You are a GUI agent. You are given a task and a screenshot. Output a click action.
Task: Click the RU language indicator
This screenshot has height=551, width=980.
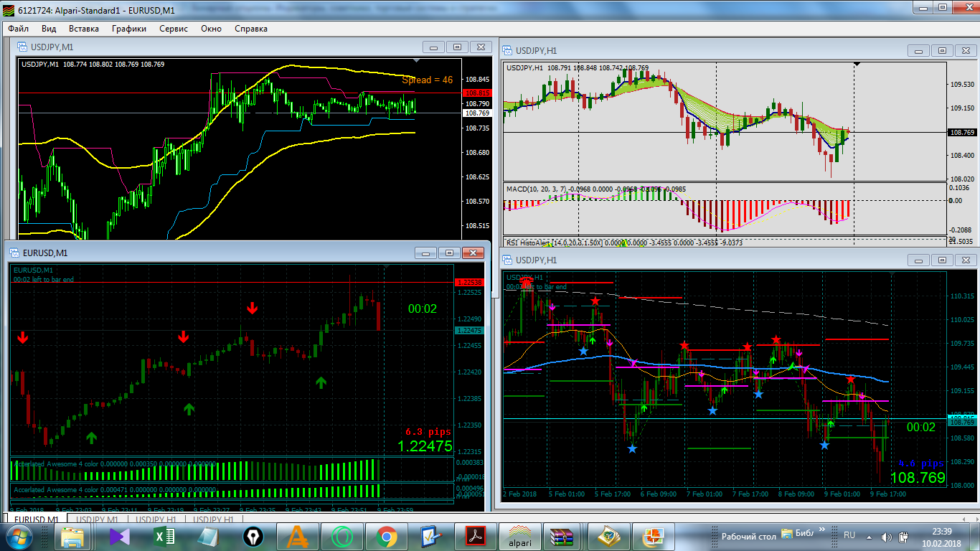point(849,535)
